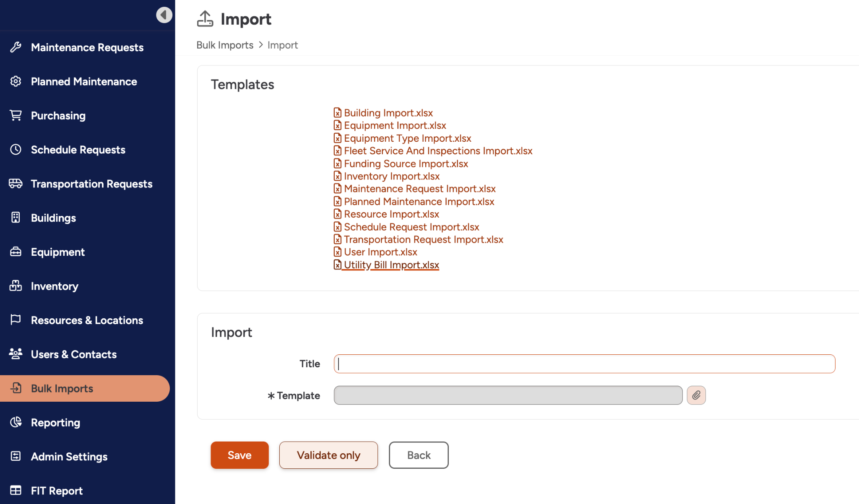The height and width of the screenshot is (504, 859).
Task: Download the Utility Bill Import.xlsx template
Action: click(x=391, y=265)
